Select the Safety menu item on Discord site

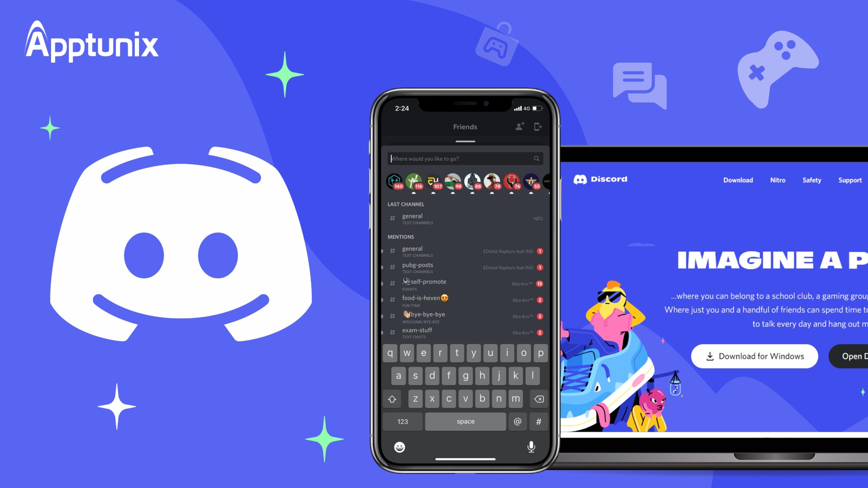(812, 180)
